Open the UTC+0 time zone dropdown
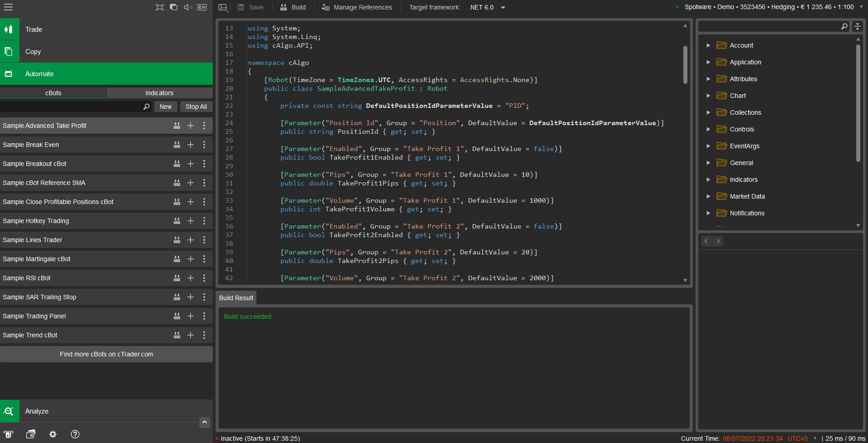The width and height of the screenshot is (868, 443). click(802, 438)
